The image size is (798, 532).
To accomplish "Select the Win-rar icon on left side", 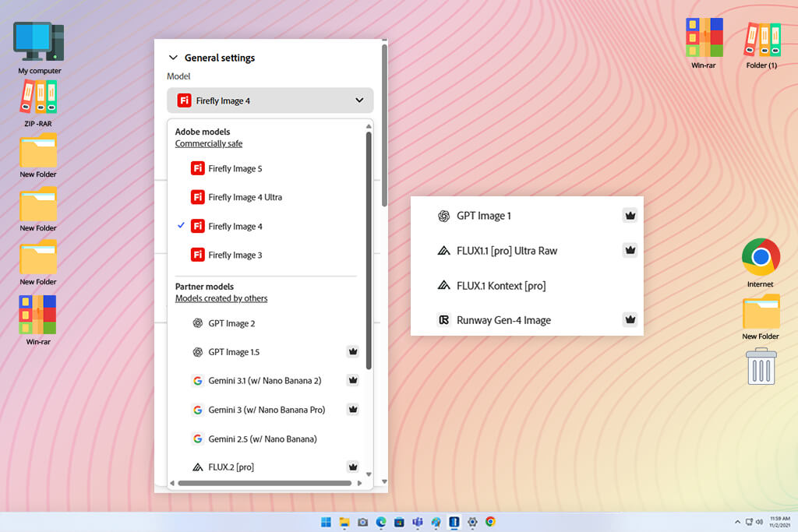I will (x=38, y=320).
